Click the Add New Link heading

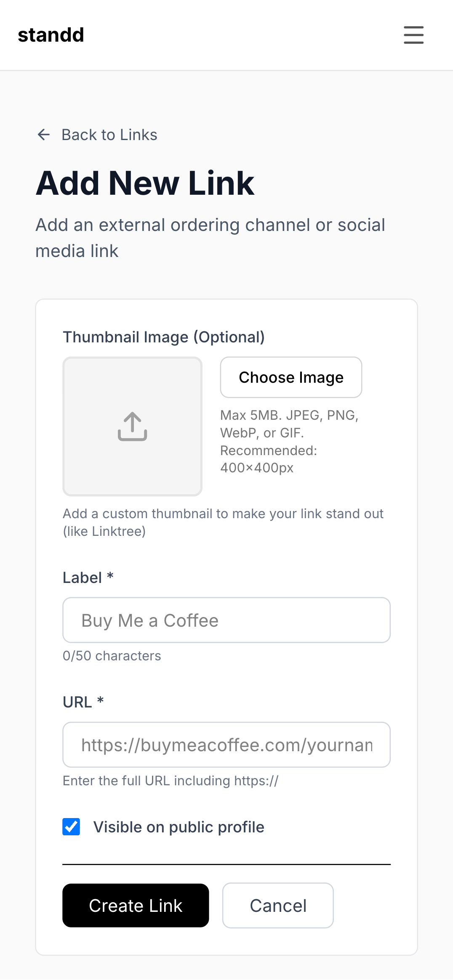pyautogui.click(x=145, y=183)
